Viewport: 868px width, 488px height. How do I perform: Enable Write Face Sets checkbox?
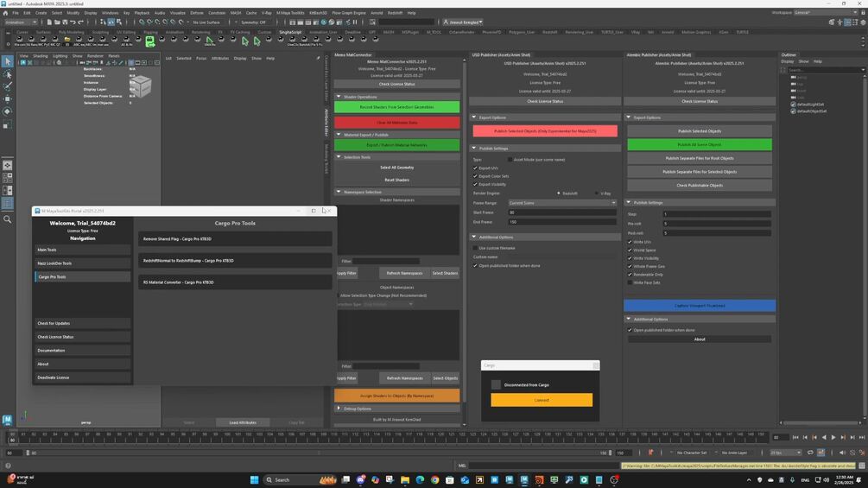coord(630,282)
